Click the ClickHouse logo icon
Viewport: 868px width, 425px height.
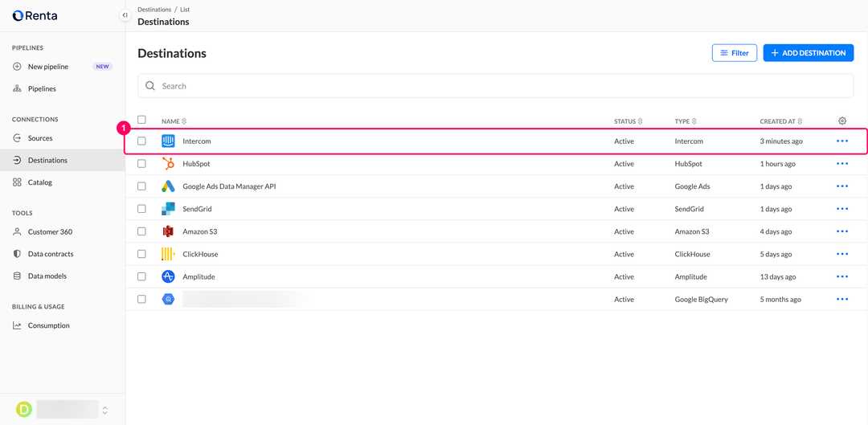point(168,254)
